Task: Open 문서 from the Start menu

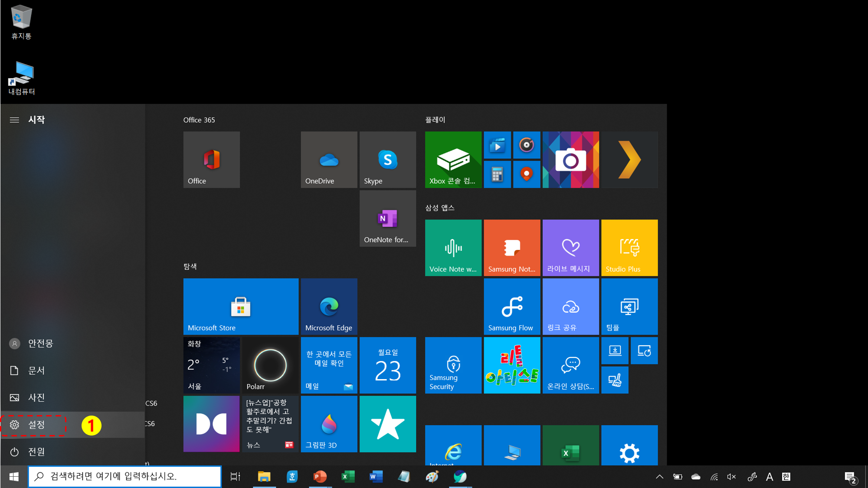Action: click(x=36, y=370)
